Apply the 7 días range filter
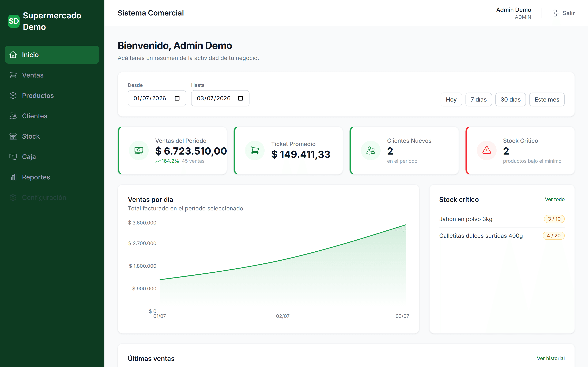Viewport: 588px width, 367px height. [478, 99]
